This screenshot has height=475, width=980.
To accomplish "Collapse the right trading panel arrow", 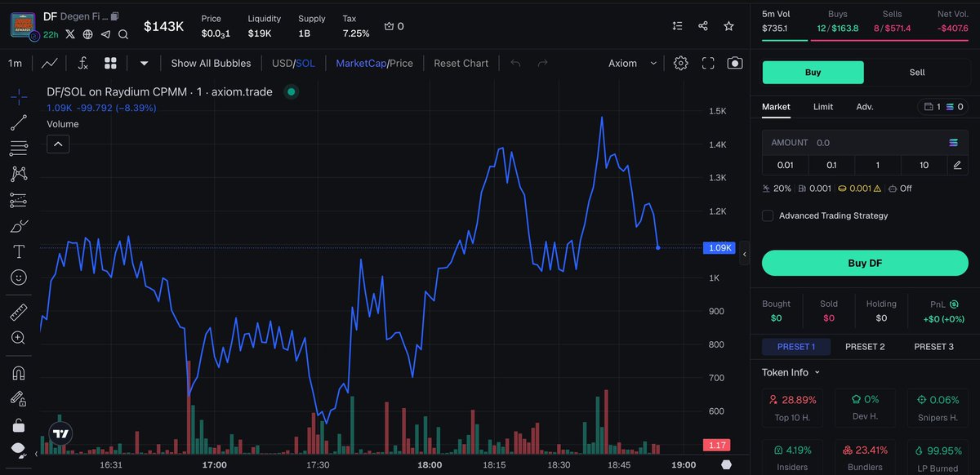I will point(744,255).
